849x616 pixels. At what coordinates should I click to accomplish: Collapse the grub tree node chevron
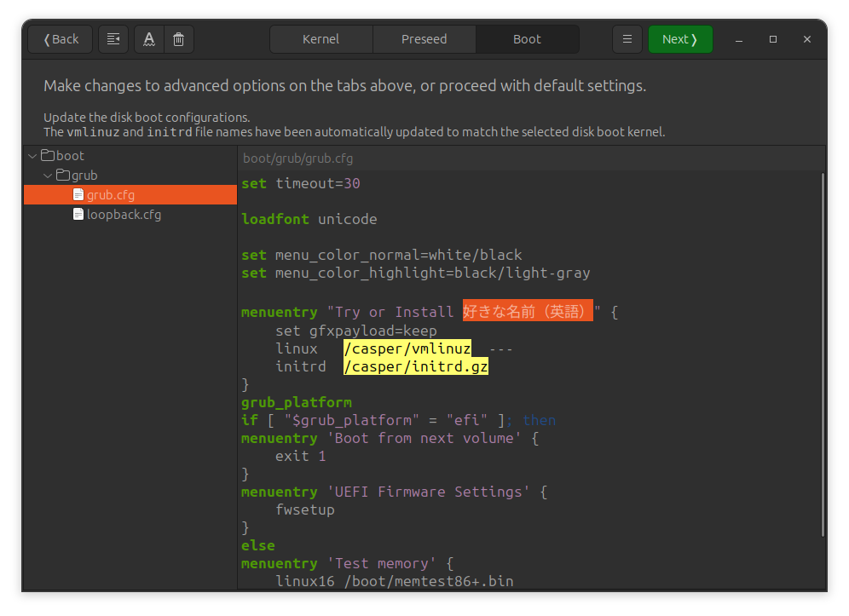(x=49, y=175)
